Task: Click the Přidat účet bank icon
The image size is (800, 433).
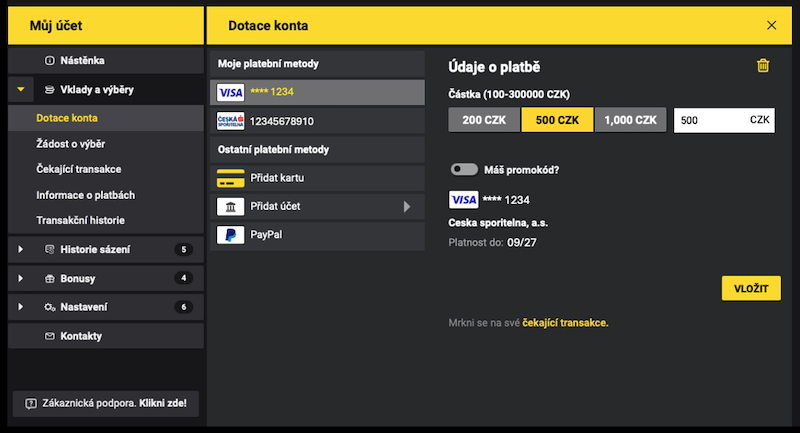Action: pyautogui.click(x=231, y=207)
